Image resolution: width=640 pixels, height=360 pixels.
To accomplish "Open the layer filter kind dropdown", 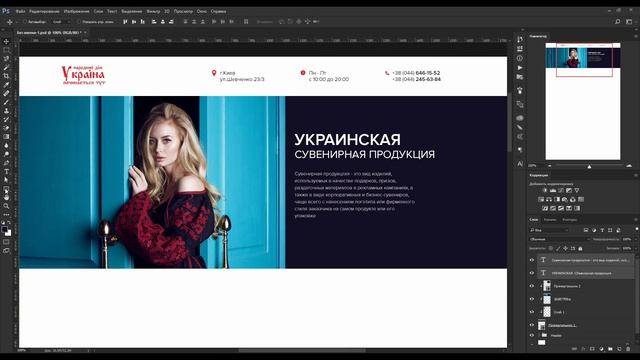I will tap(549, 231).
